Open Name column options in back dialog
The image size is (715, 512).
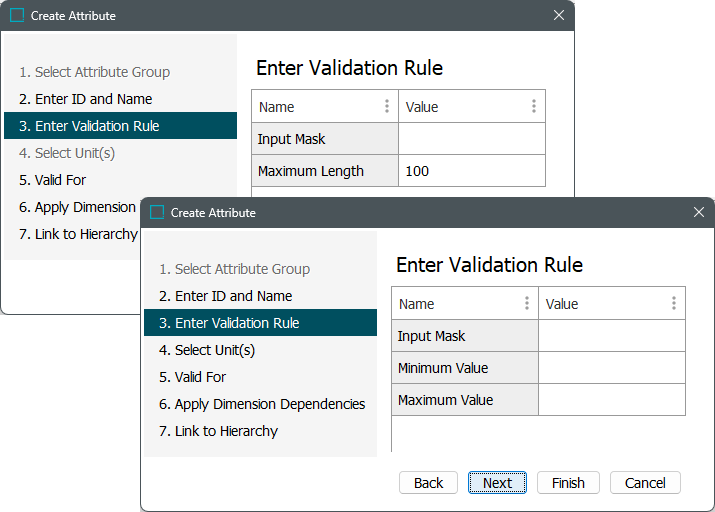[387, 107]
